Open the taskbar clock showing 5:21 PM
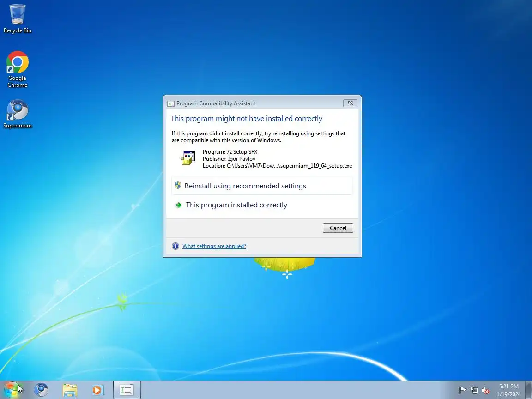This screenshot has height=399, width=532. coord(508,390)
